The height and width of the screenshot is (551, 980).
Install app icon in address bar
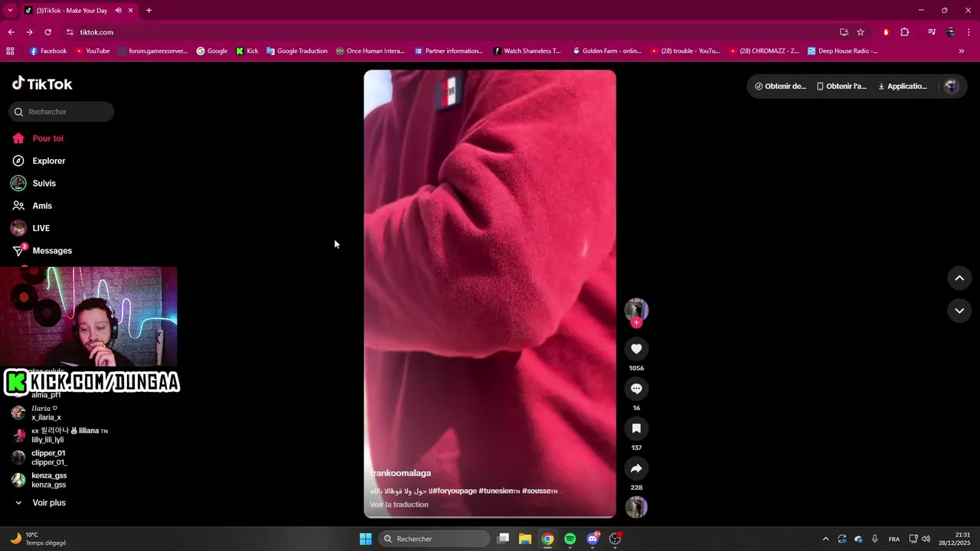coord(844,32)
